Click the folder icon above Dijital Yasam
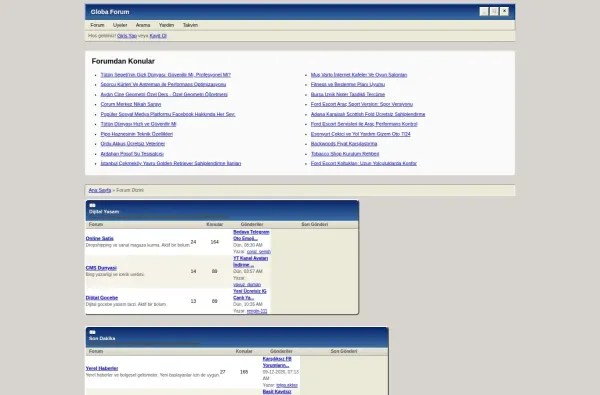Viewport: 600px width, 395px height. pyautogui.click(x=92, y=206)
